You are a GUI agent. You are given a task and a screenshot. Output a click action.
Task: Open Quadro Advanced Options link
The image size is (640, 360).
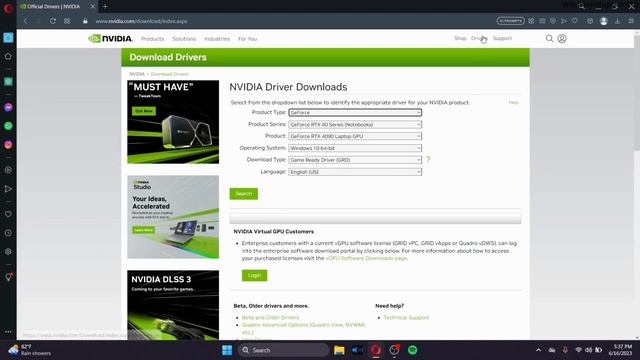(304, 325)
